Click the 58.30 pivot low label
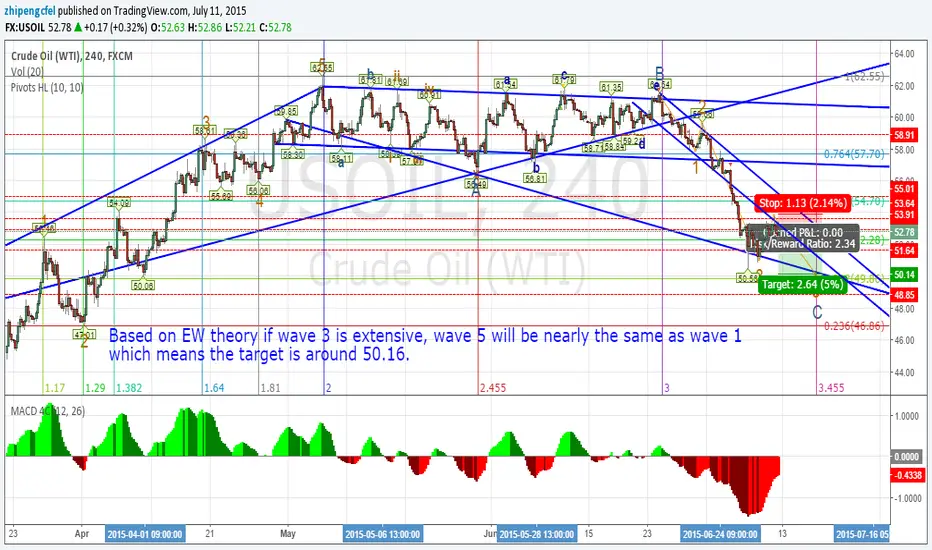932x550 pixels. 293,154
